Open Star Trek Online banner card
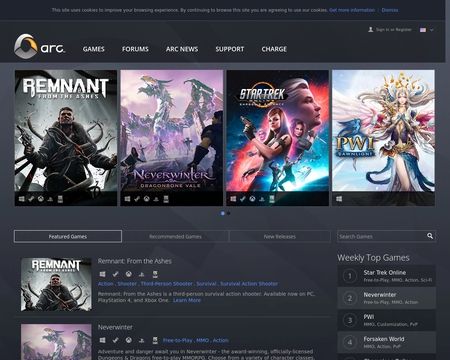Viewport: 450px width, 360px height. [x=278, y=138]
